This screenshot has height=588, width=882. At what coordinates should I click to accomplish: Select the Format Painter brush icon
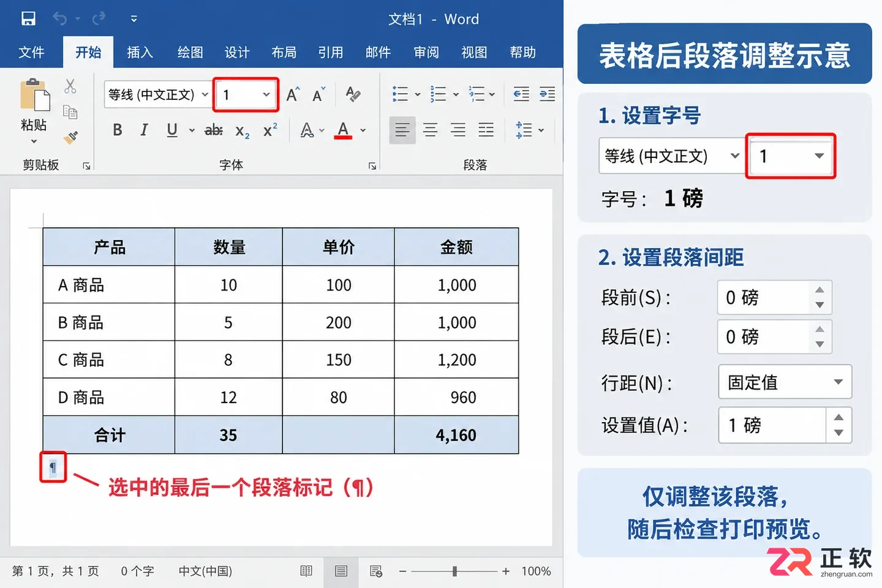click(71, 137)
